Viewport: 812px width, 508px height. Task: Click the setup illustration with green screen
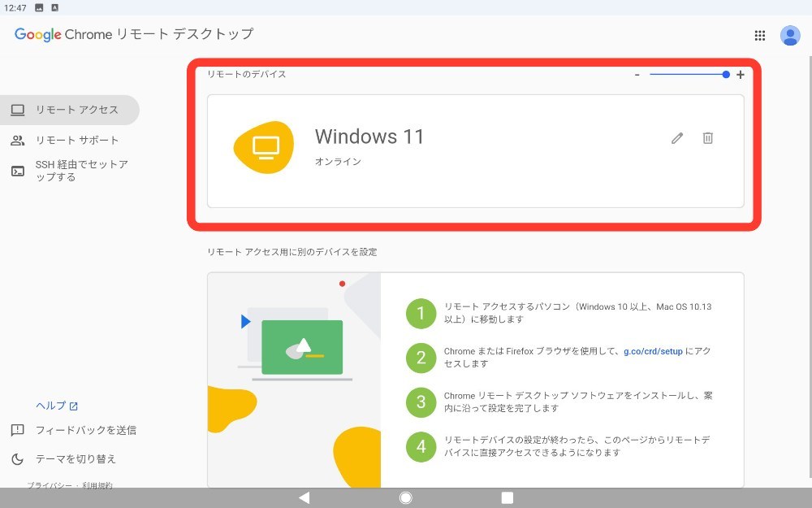click(294, 380)
